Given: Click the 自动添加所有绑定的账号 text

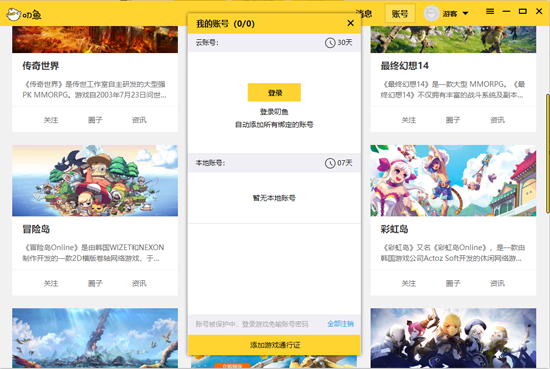Looking at the screenshot, I should tap(274, 125).
